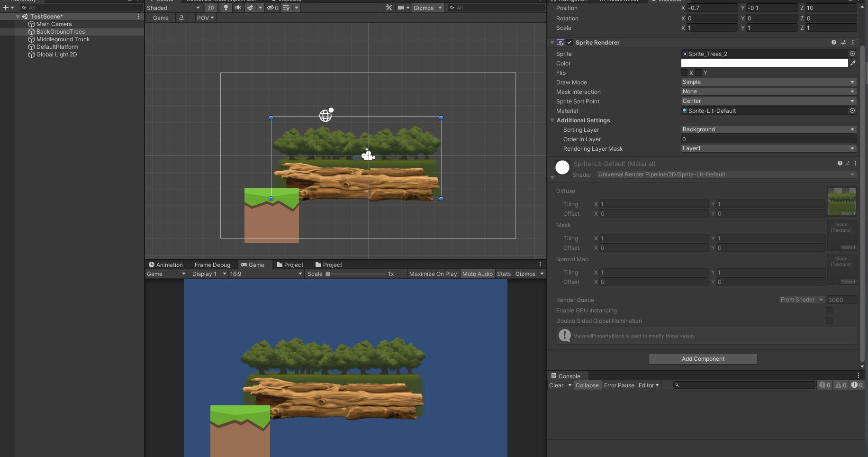Click the Sprite Renderer component icon

point(561,42)
